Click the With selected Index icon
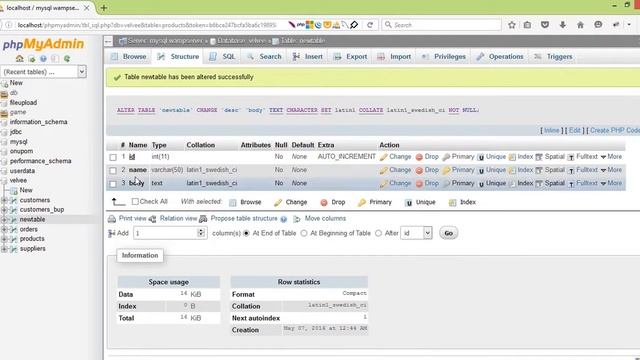 [452, 202]
